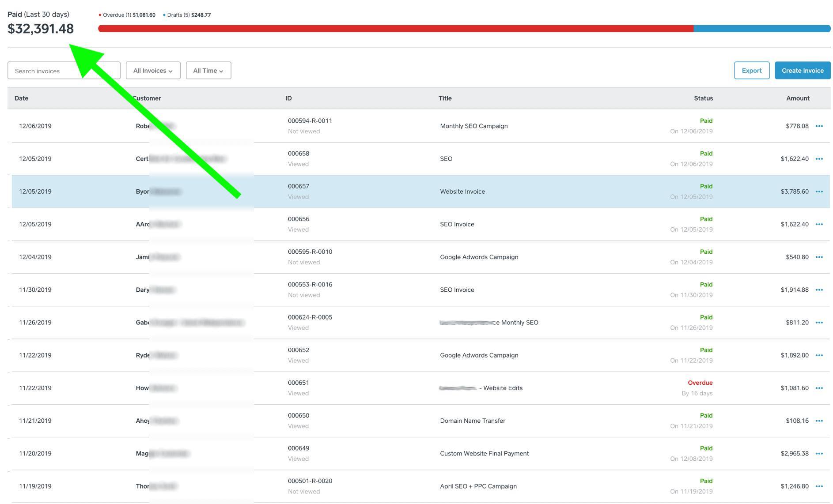Sort by the Date column header
833x504 pixels.
coord(21,98)
